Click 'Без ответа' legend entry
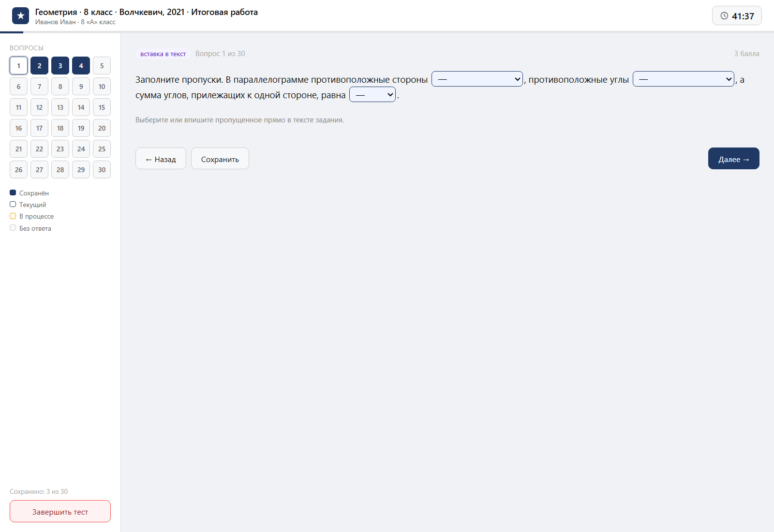The width and height of the screenshot is (774, 532). 30,228
